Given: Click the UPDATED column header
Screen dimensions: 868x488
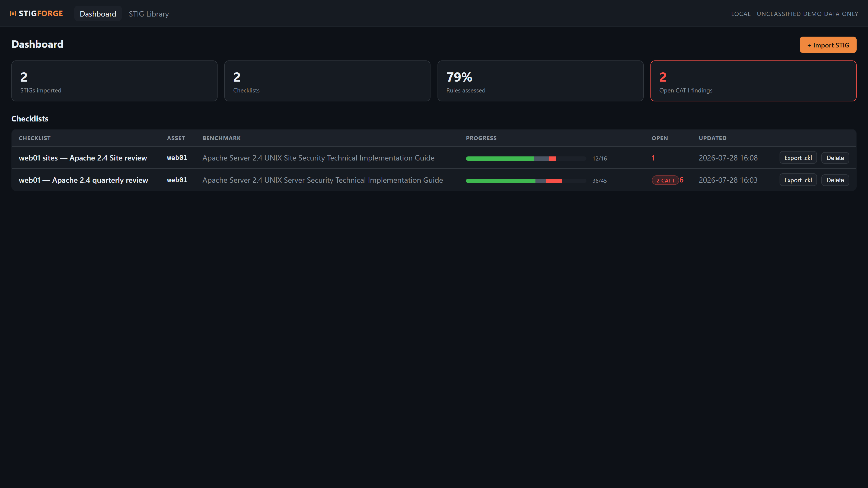Looking at the screenshot, I should [x=712, y=138].
